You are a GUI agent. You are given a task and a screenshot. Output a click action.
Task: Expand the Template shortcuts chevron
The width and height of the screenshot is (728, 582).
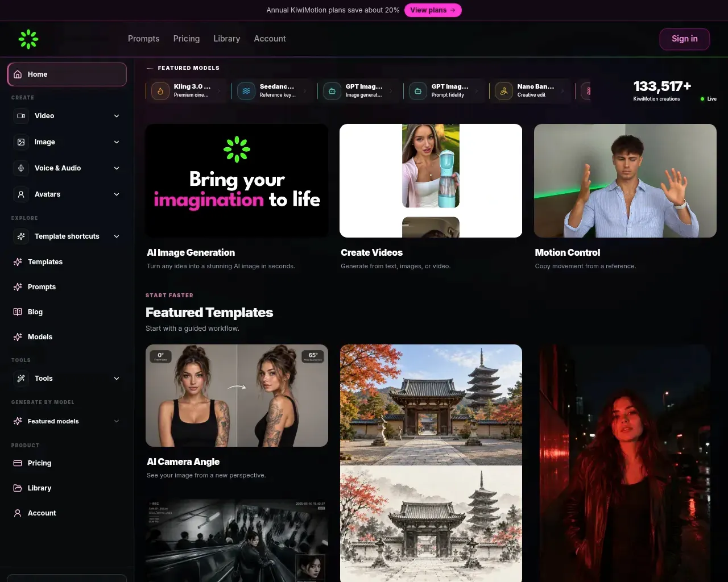[117, 236]
